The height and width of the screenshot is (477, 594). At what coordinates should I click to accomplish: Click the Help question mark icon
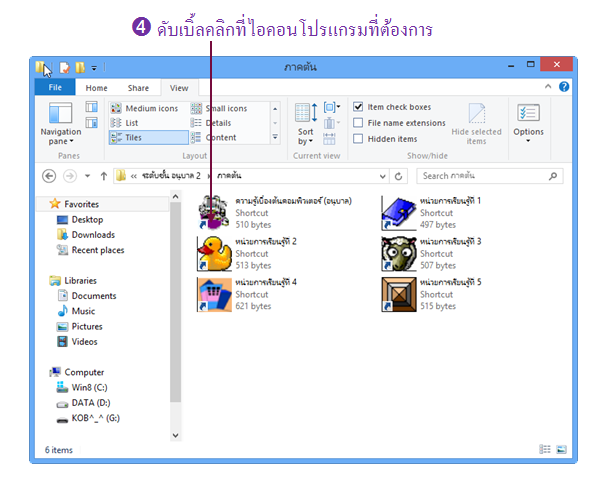[564, 87]
